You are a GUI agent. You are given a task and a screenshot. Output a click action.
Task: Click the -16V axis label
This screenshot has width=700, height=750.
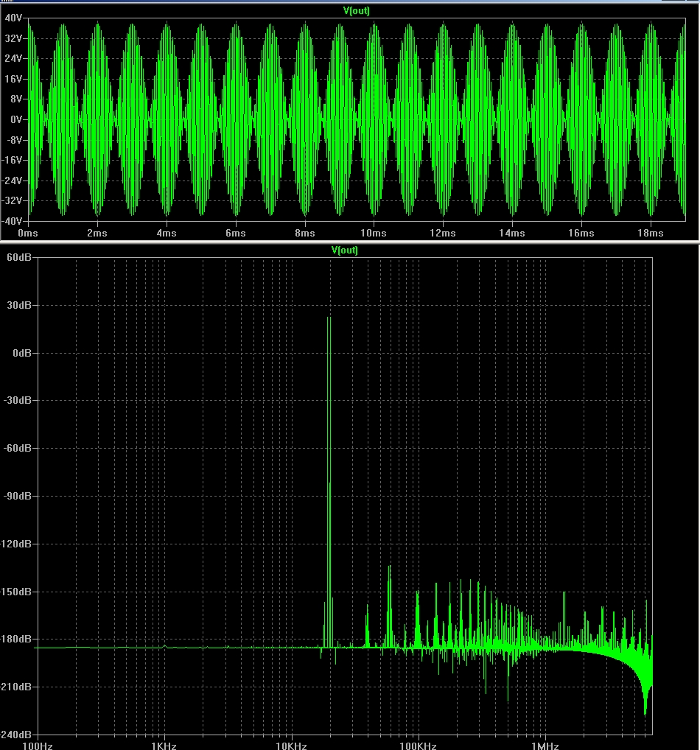(12, 160)
